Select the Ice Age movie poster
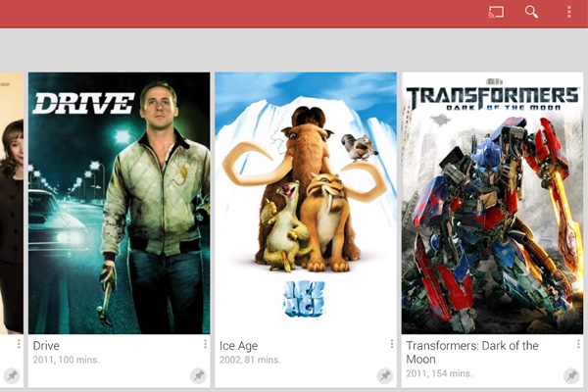588x392 pixels. [306, 203]
